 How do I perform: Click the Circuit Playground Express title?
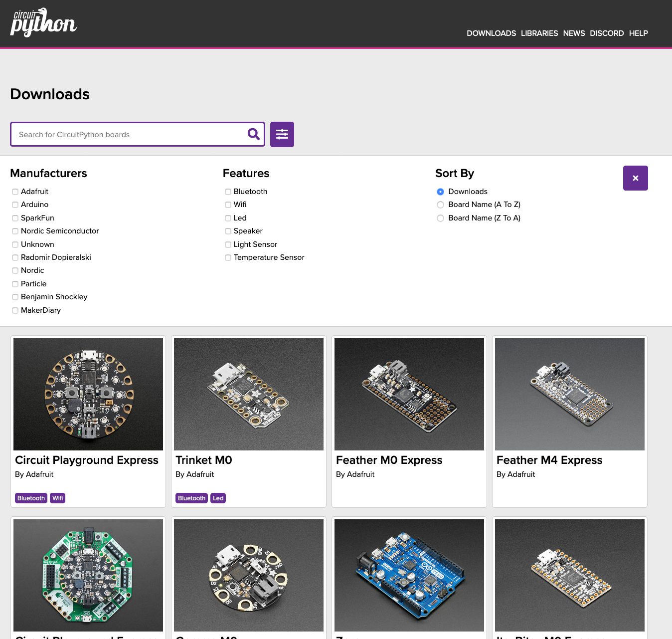[87, 460]
